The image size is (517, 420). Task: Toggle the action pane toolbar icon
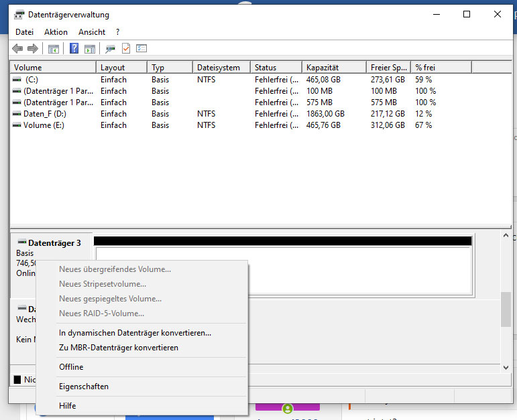click(90, 49)
